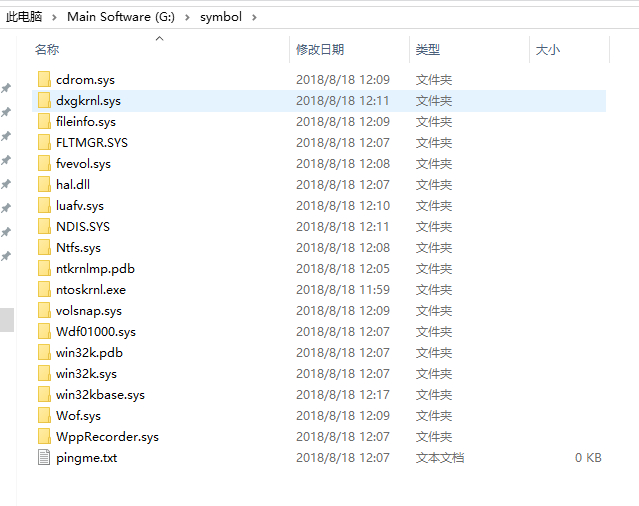This screenshot has width=639, height=506.
Task: Click the fveVol.sys folder icon
Action: click(43, 163)
